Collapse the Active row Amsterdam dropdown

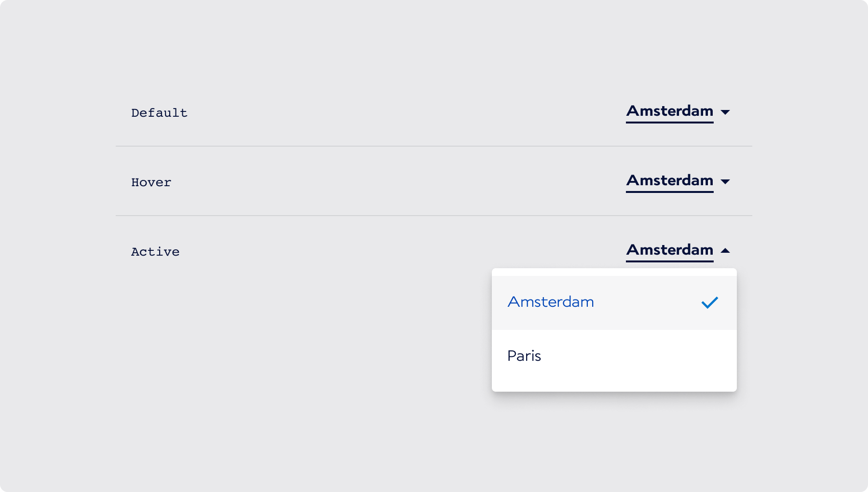pos(669,250)
